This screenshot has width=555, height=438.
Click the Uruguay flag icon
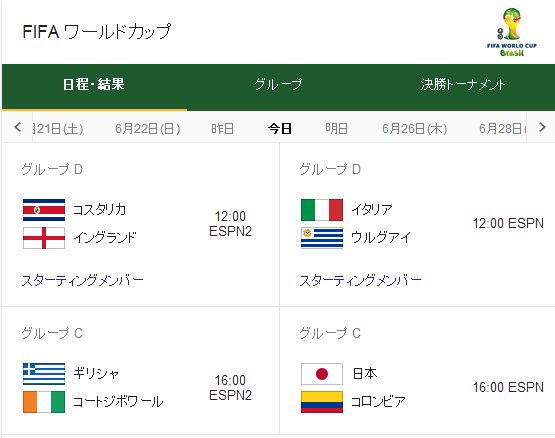click(322, 238)
